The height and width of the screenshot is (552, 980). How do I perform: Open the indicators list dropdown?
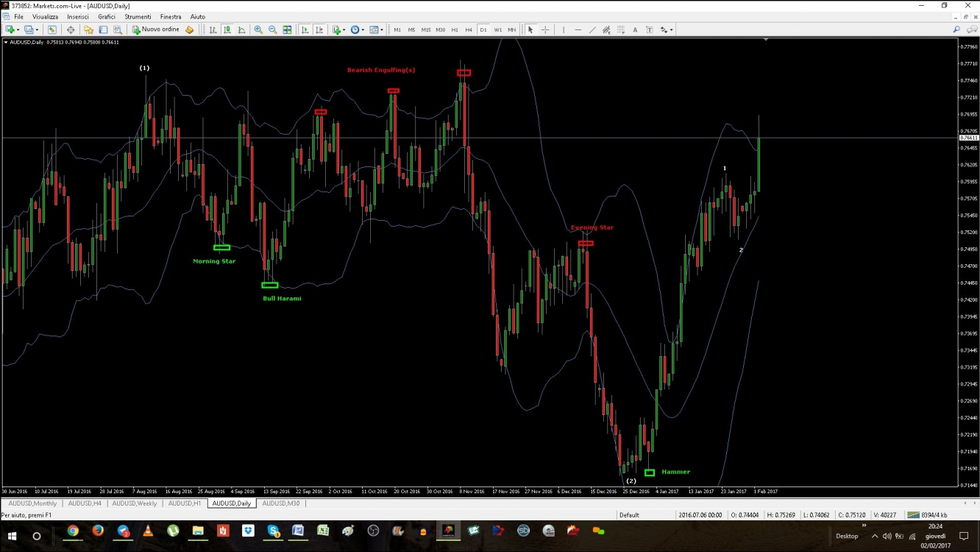[x=344, y=30]
